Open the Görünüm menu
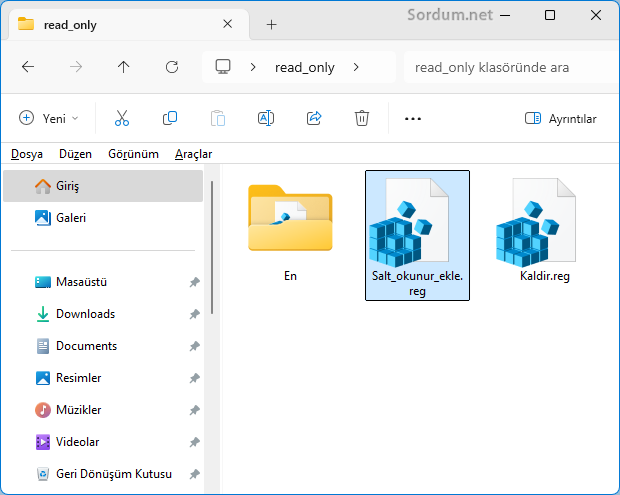The height and width of the screenshot is (495, 620). tap(133, 154)
